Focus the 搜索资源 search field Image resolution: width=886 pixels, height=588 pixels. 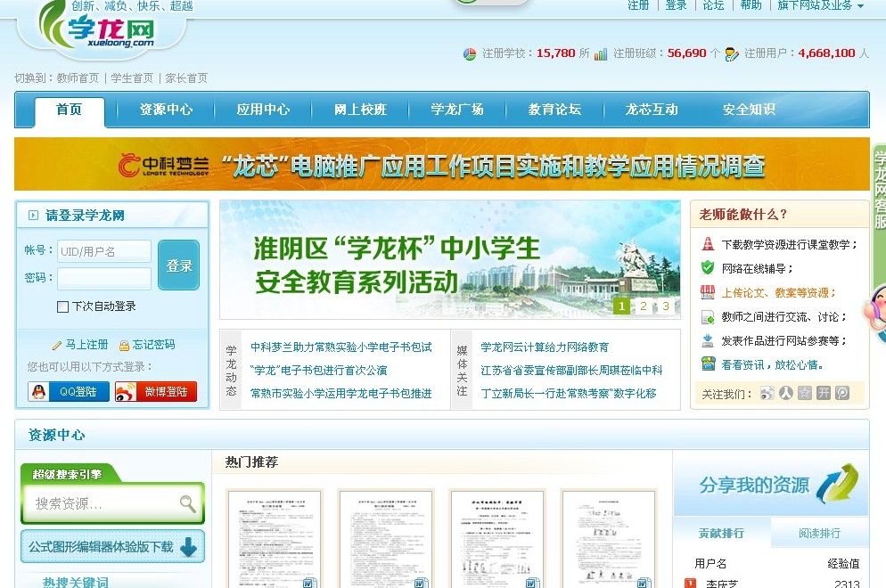tap(104, 503)
